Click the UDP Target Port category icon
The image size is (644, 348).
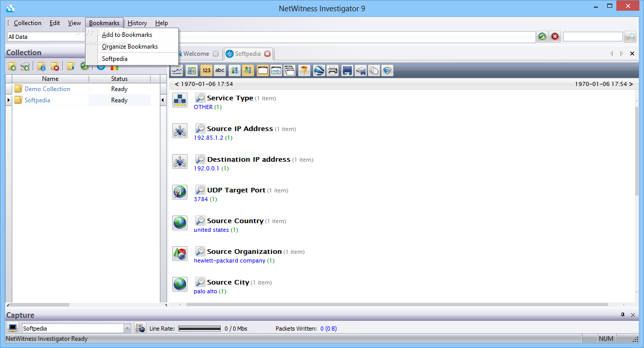[180, 192]
